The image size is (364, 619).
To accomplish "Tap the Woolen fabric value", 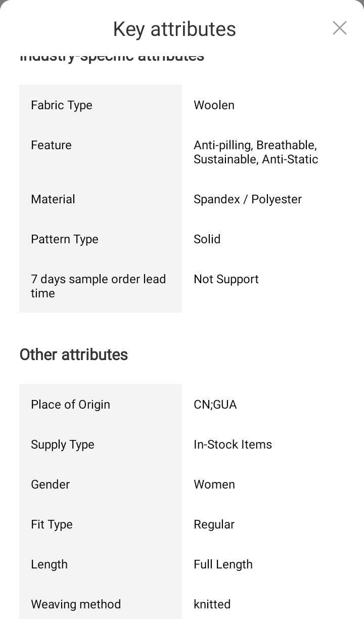I will pyautogui.click(x=214, y=105).
